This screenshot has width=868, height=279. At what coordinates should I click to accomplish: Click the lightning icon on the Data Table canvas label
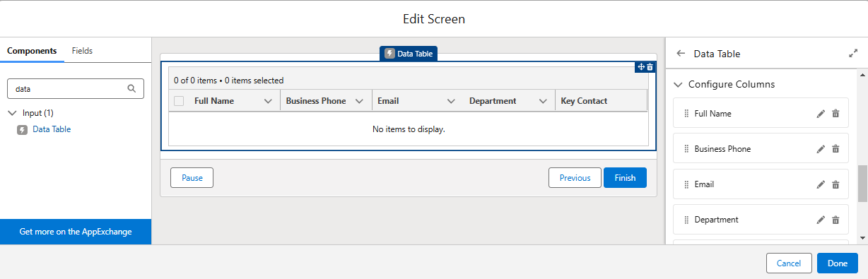(x=389, y=54)
